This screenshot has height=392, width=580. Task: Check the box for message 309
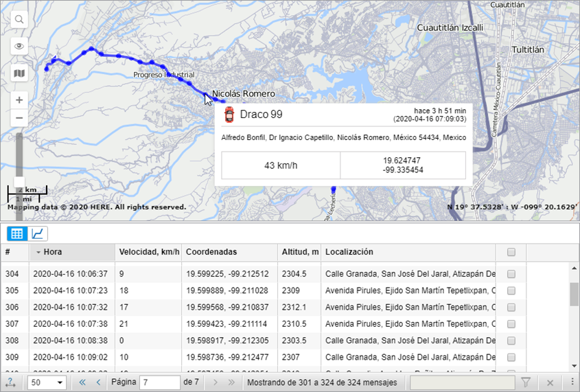point(511,357)
